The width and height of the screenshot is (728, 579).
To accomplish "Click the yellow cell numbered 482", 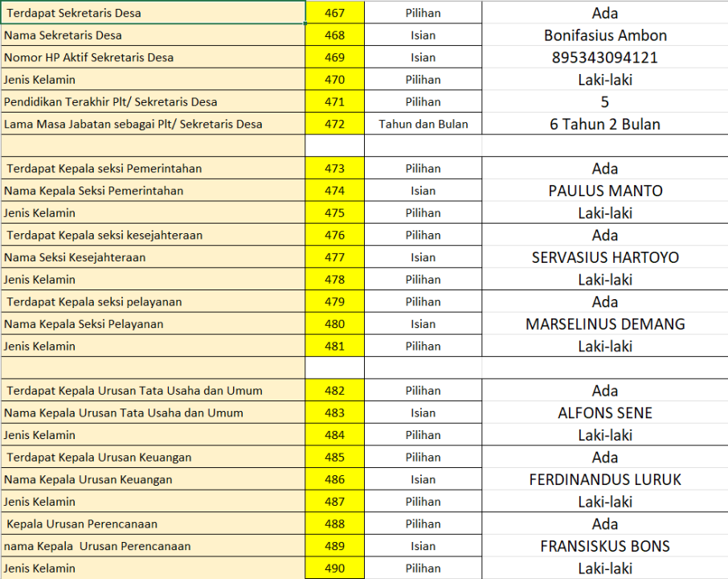I will (x=334, y=391).
